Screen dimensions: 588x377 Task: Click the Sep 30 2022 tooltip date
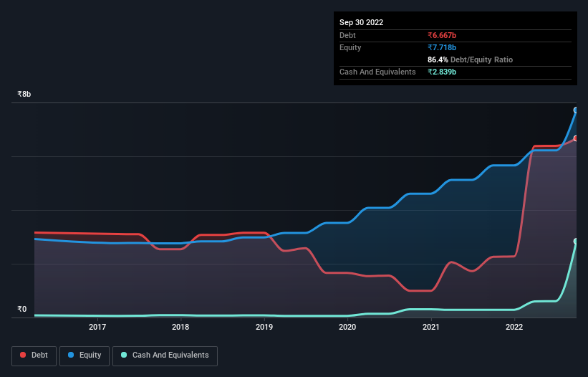361,22
